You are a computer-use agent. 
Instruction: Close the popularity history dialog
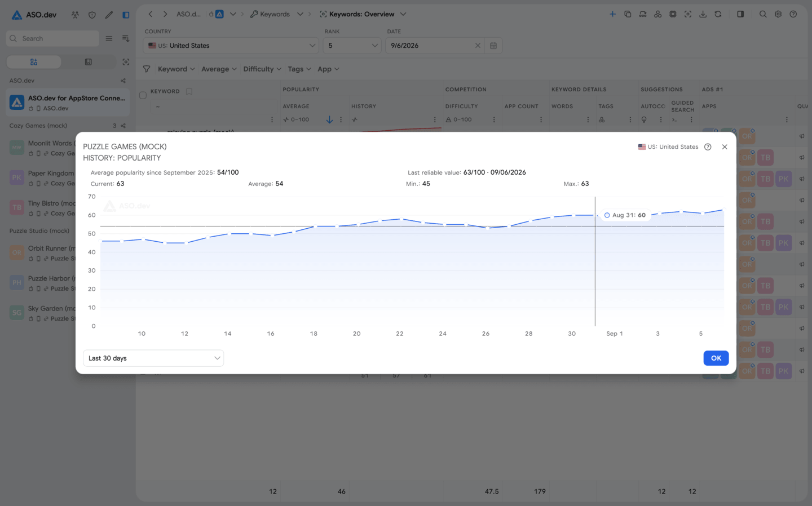(725, 147)
